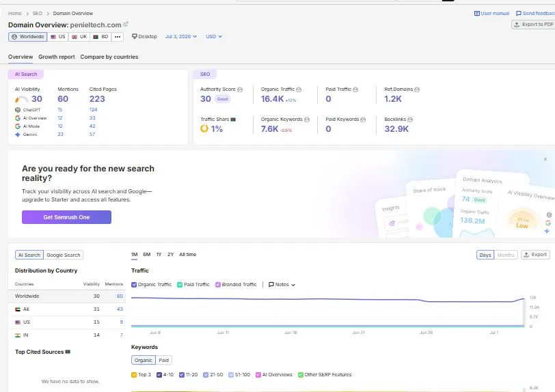
Task: Click the Export to PDF button
Action: coord(533,25)
